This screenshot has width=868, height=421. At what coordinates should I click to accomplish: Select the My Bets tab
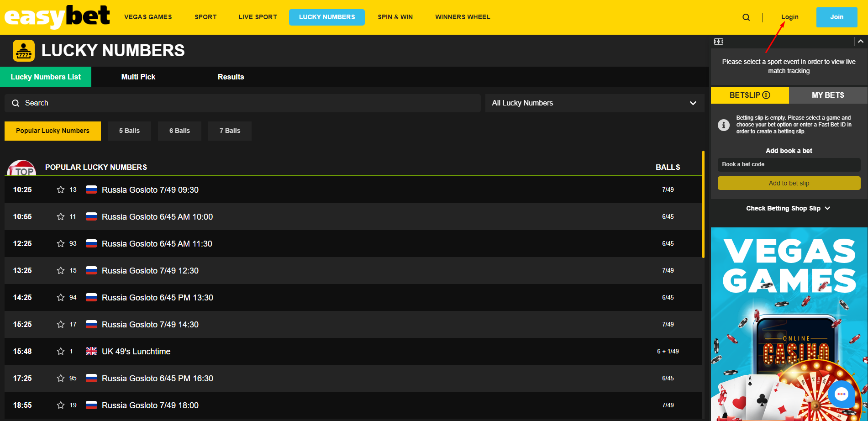[828, 95]
